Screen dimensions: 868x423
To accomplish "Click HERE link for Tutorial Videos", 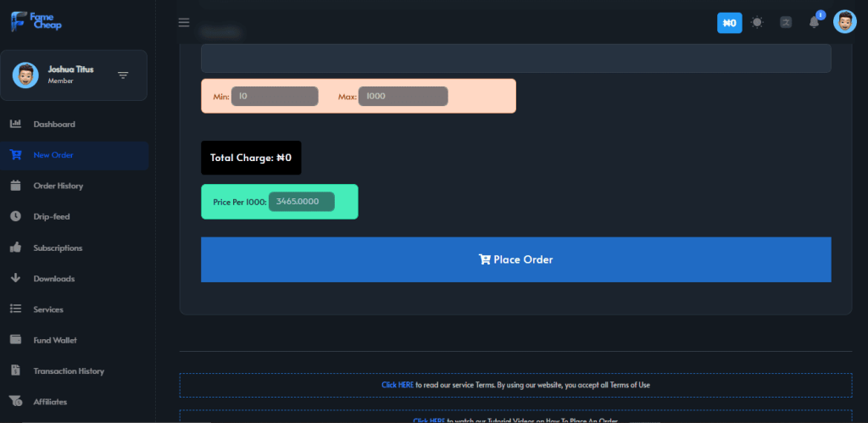I will (x=429, y=420).
